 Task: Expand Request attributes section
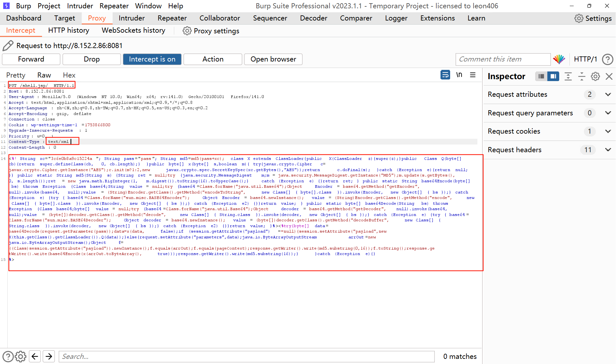pos(608,95)
